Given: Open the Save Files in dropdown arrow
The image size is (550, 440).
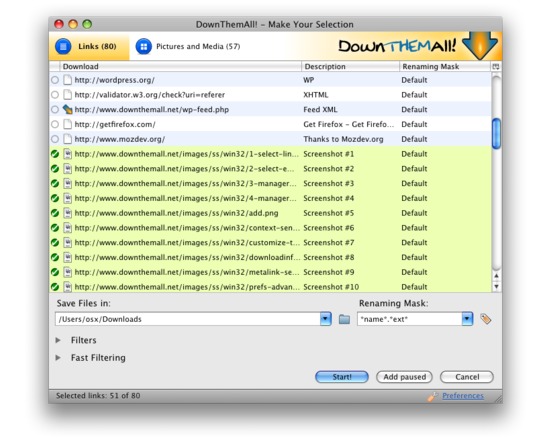Looking at the screenshot, I should [x=326, y=319].
